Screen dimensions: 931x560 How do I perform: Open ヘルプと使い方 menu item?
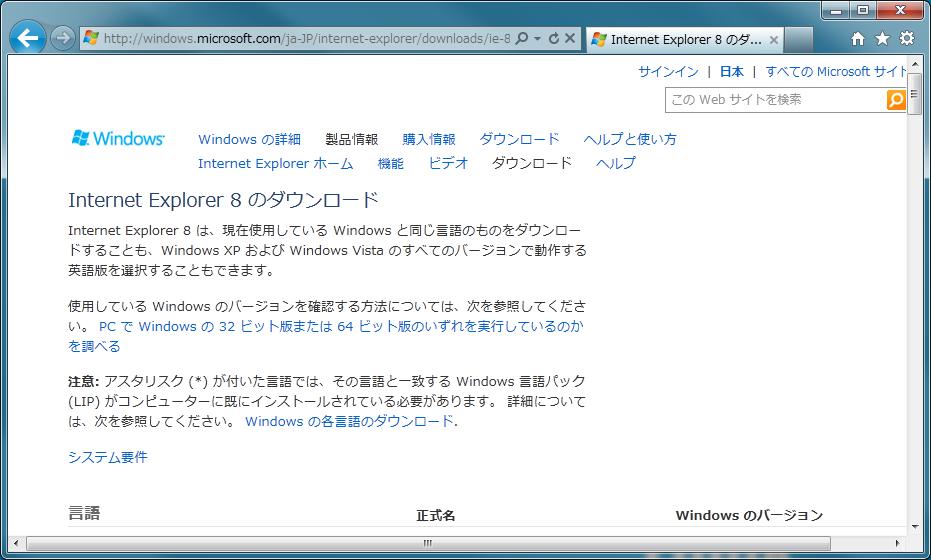(630, 140)
